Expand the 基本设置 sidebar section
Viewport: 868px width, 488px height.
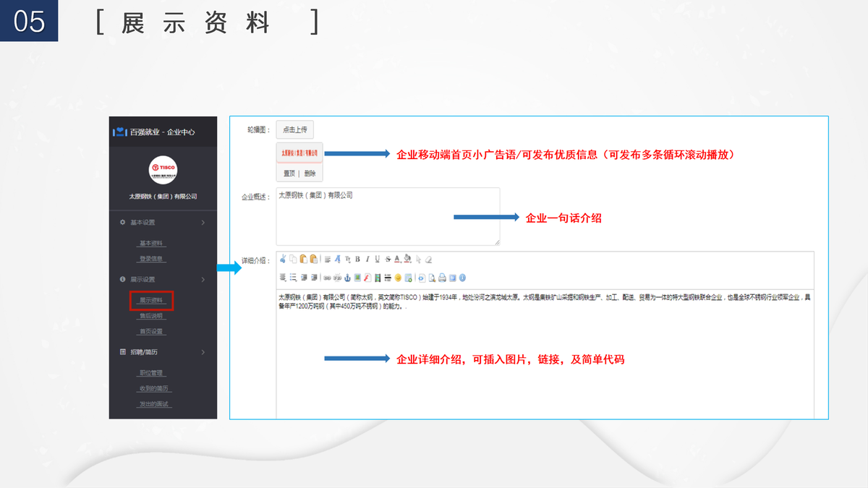pyautogui.click(x=163, y=222)
